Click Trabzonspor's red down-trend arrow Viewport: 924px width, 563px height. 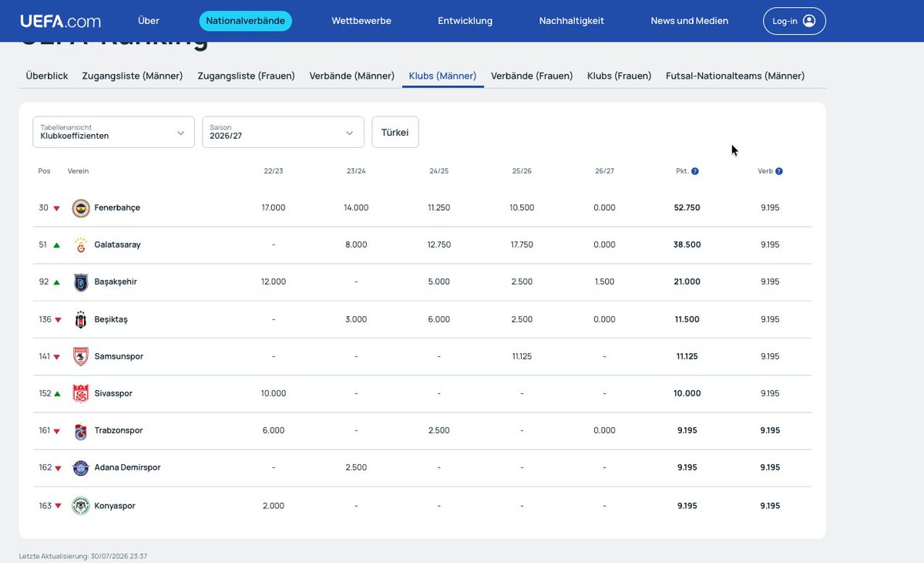tap(56, 432)
